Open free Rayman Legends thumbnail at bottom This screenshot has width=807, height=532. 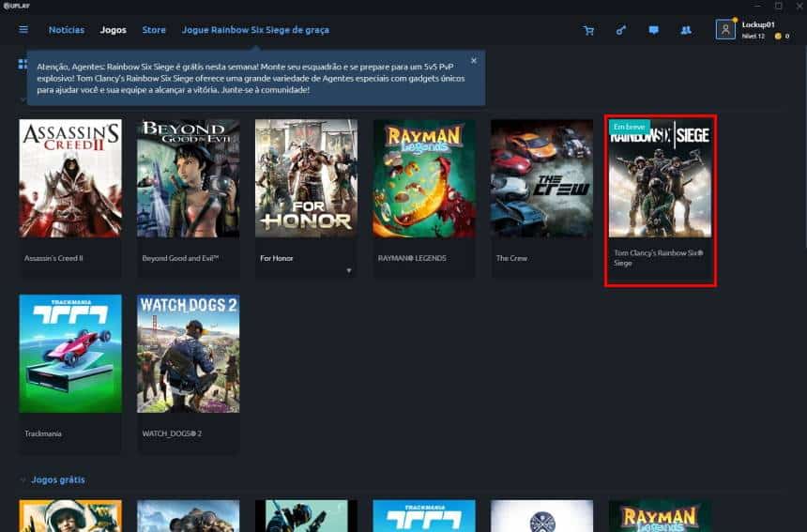click(661, 515)
